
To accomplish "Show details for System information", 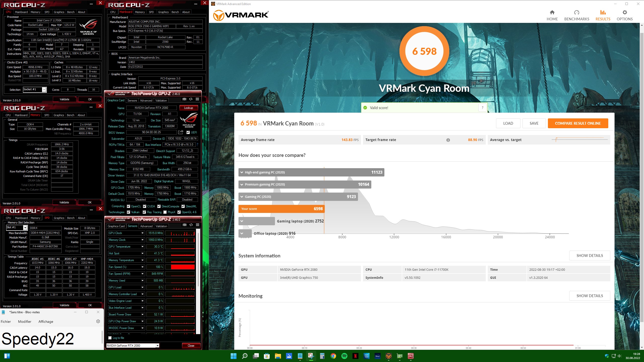I will tap(590, 256).
